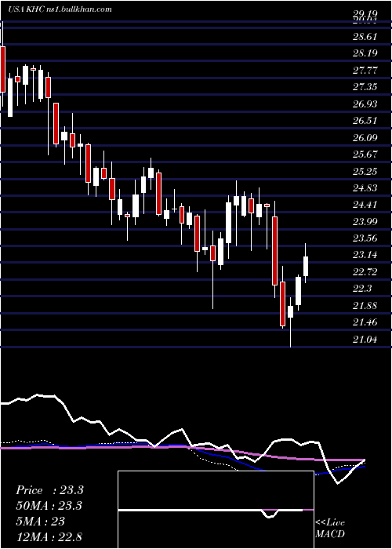The height and width of the screenshot is (549, 392).
Task: Click the '12MA : 22.8' readout
Action: pos(49,536)
